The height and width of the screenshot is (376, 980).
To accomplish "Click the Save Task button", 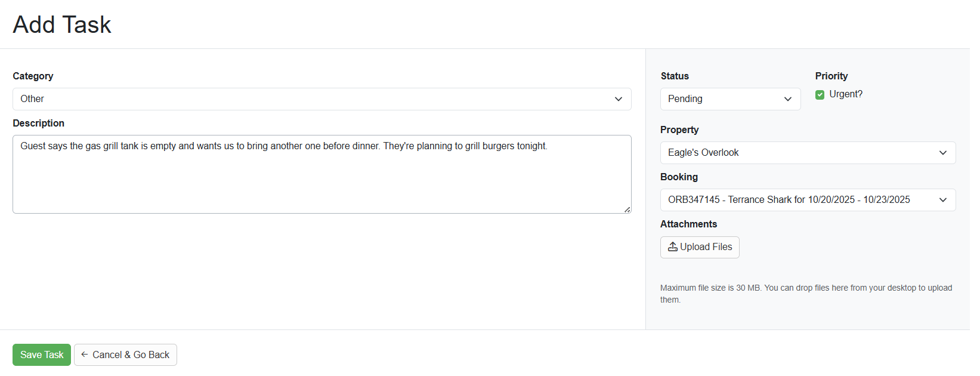I will 41,355.
